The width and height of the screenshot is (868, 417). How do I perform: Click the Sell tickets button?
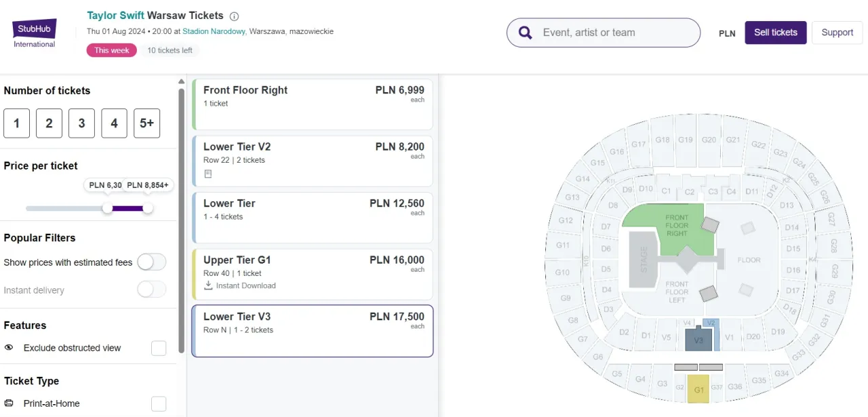(x=775, y=32)
